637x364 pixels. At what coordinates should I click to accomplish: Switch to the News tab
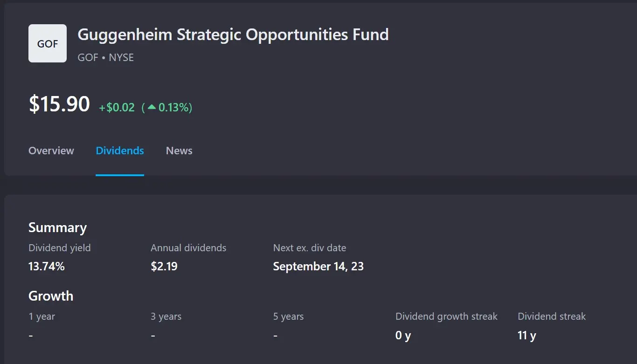tap(179, 151)
